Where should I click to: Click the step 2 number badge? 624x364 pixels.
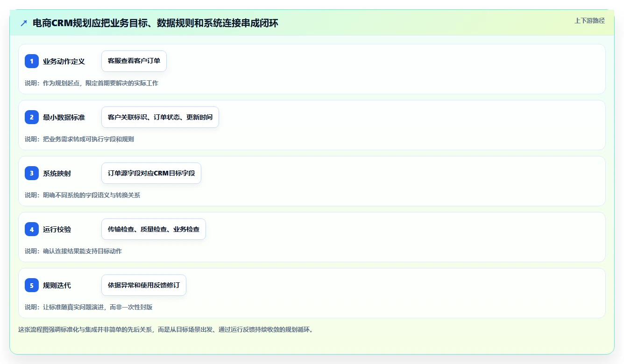32,117
